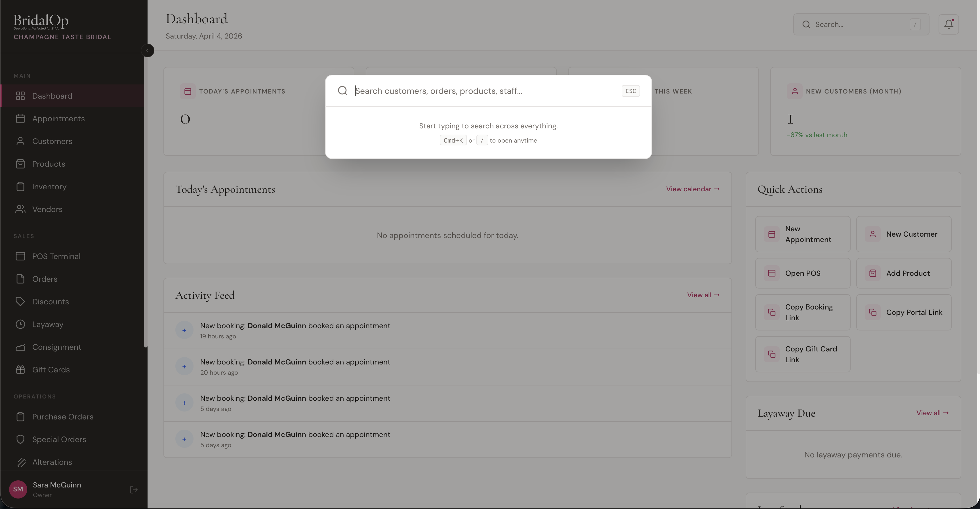The width and height of the screenshot is (980, 509).
Task: Select the Layaway clock icon
Action: click(21, 324)
